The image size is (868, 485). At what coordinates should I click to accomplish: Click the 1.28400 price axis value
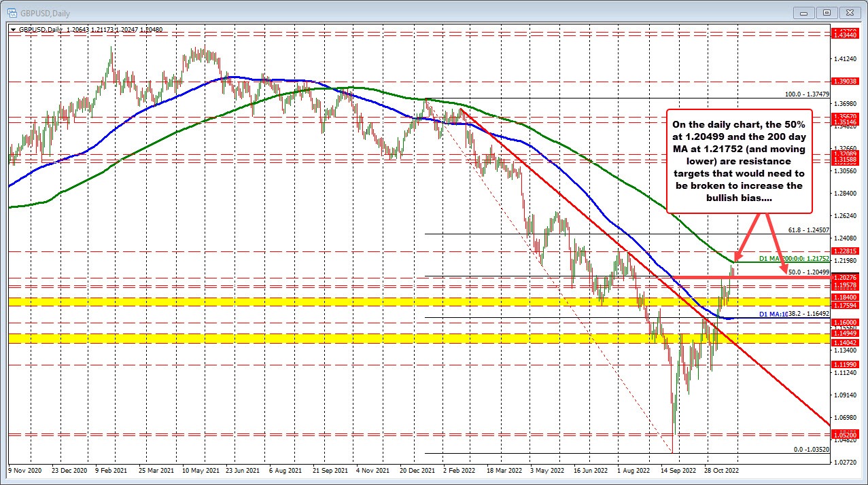[x=845, y=193]
